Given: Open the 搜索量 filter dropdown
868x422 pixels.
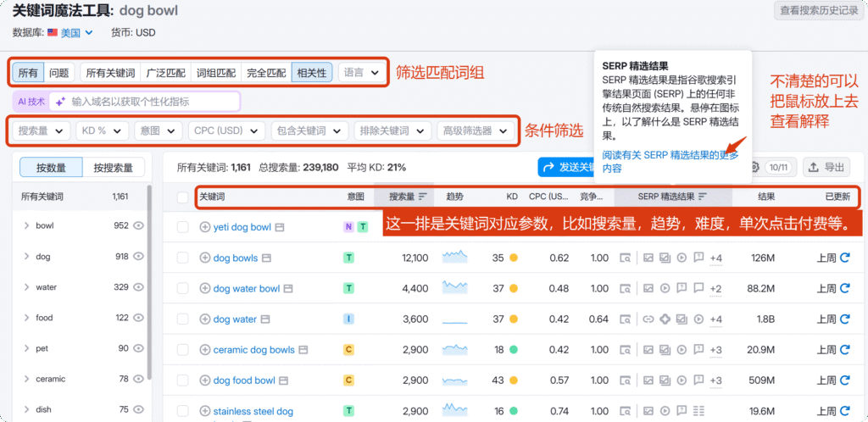Looking at the screenshot, I should point(41,131).
